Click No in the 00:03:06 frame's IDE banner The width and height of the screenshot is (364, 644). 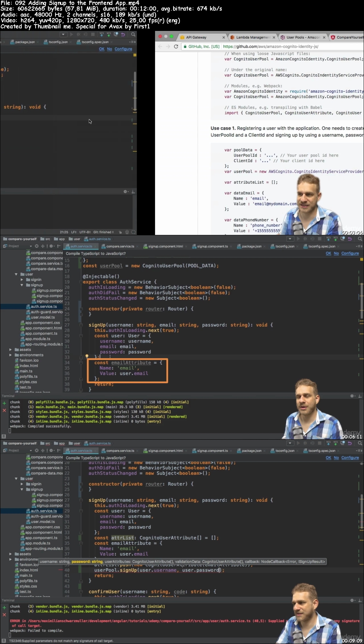point(109,49)
